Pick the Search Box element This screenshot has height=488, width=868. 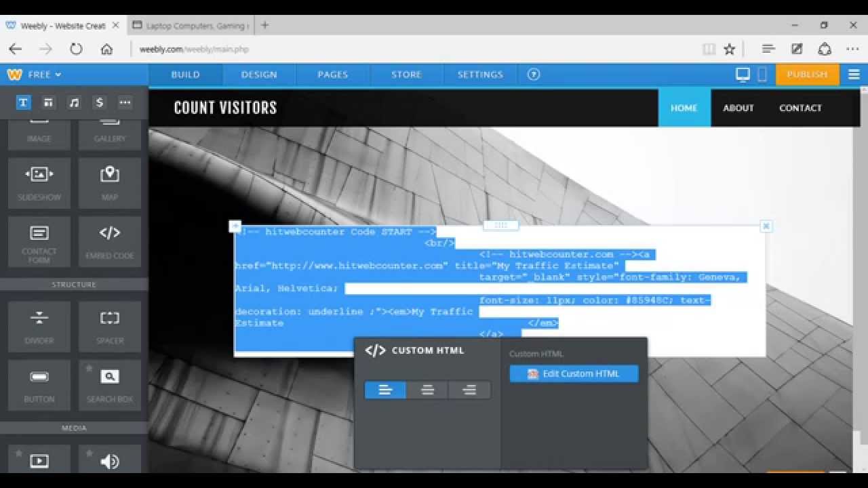[x=110, y=385]
